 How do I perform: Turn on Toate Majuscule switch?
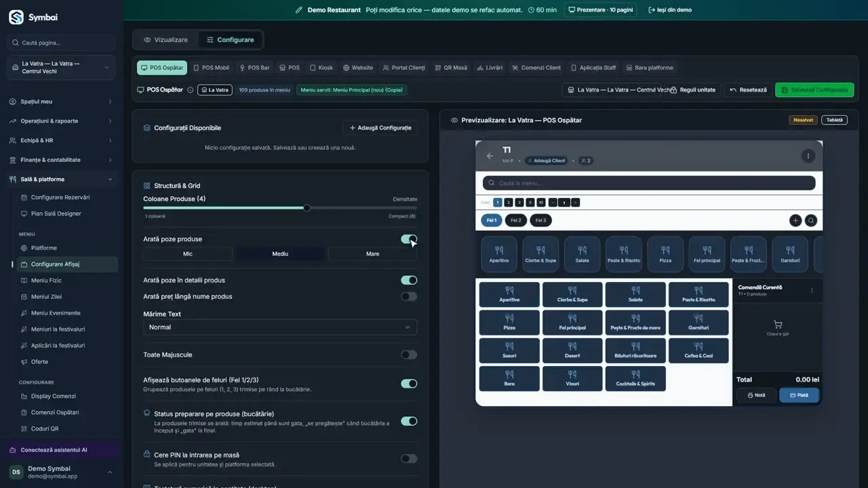pyautogui.click(x=409, y=354)
